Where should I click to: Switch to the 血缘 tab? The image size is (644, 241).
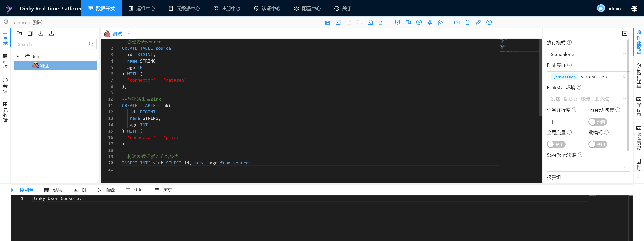tap(106, 190)
